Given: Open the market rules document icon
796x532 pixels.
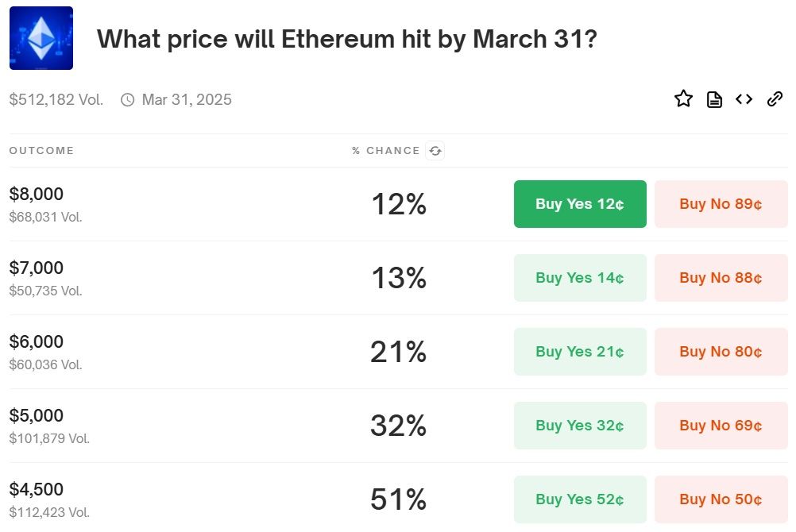Looking at the screenshot, I should click(714, 99).
